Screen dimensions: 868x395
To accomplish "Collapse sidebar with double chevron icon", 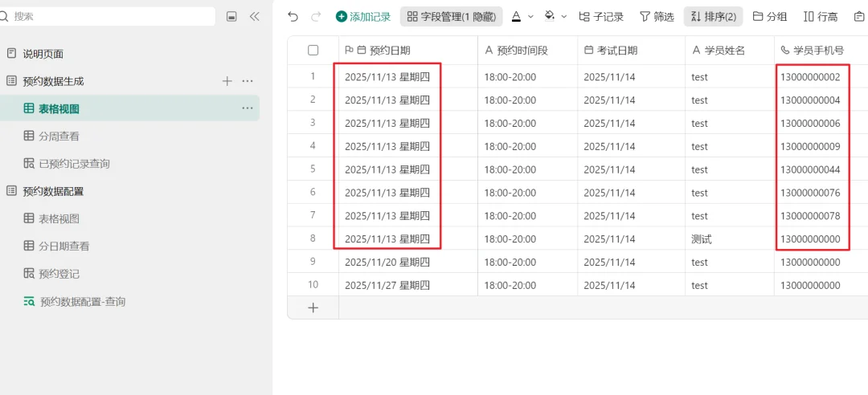I will (255, 17).
